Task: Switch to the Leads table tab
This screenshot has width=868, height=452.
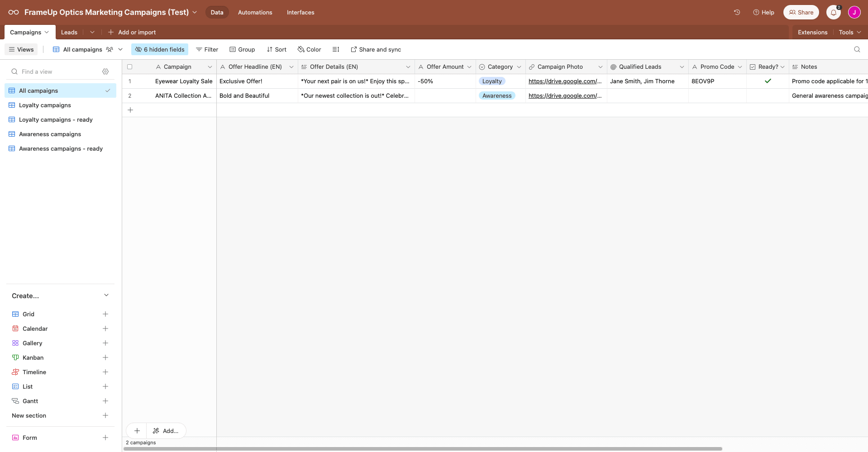Action: tap(68, 32)
